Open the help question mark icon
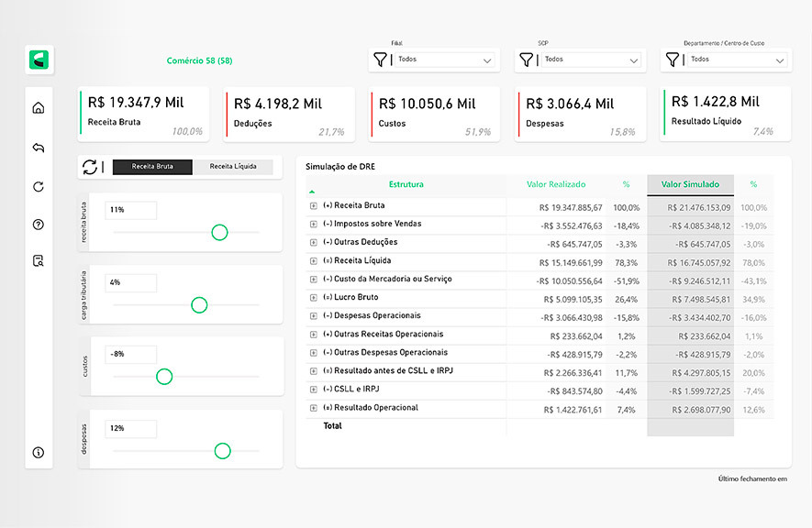Viewport: 812px width, 528px height. (x=39, y=225)
